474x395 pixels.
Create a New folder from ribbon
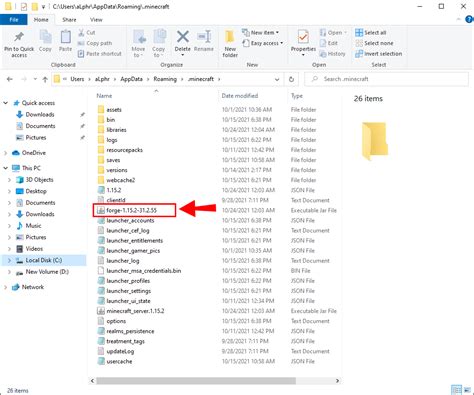click(230, 44)
